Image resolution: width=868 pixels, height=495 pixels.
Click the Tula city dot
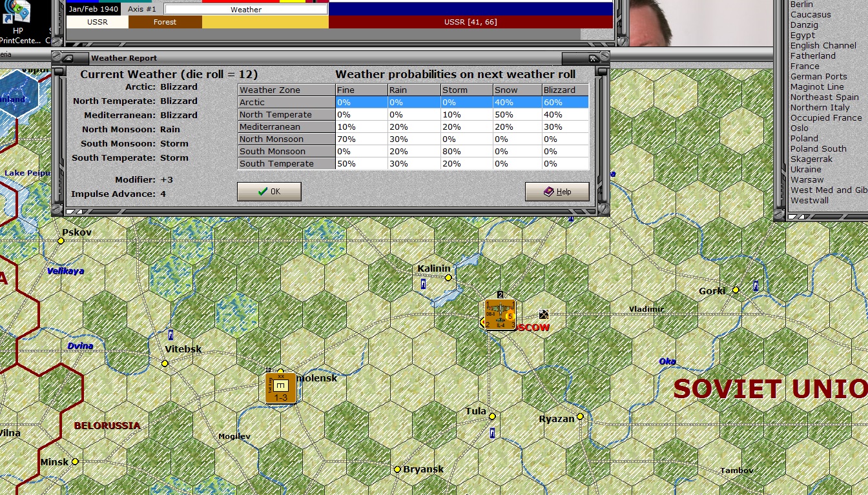click(x=491, y=416)
